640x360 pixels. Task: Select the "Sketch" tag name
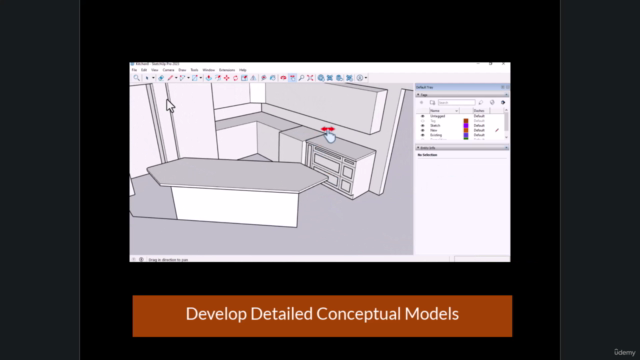coord(435,126)
